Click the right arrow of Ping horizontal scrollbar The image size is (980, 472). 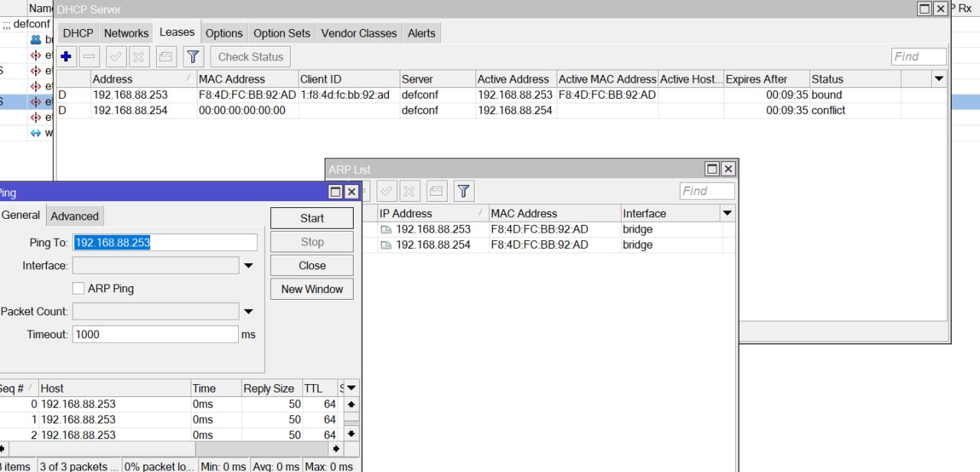pos(336,449)
